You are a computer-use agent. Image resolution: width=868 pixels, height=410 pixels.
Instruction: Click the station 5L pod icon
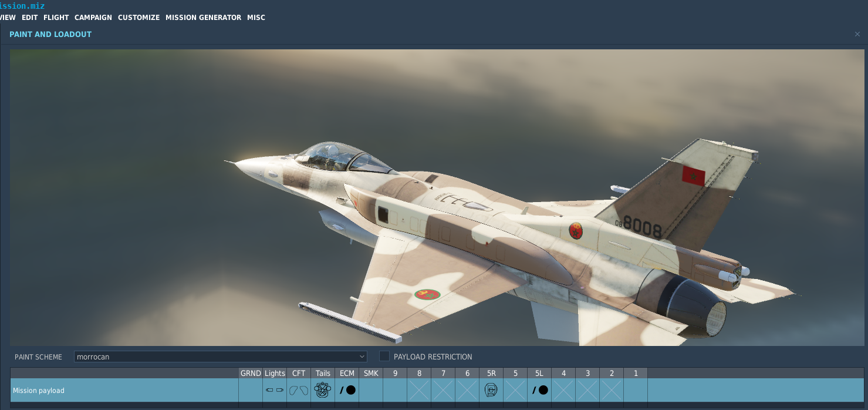point(539,390)
